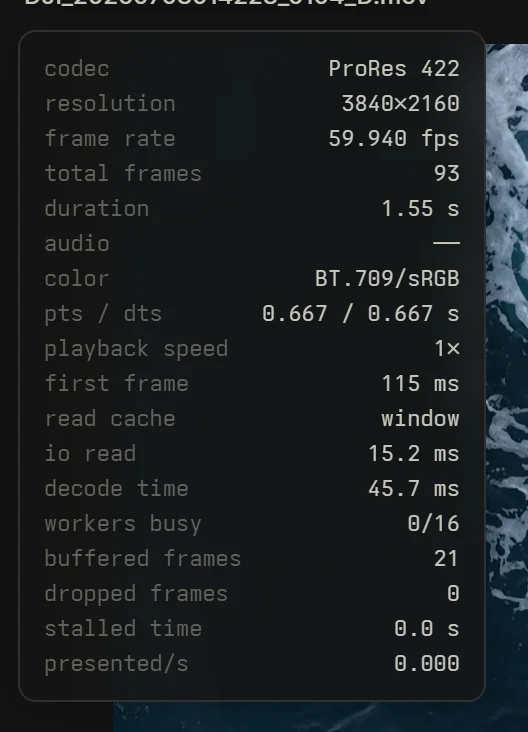Click the duration label
The image size is (528, 732).
(x=97, y=209)
